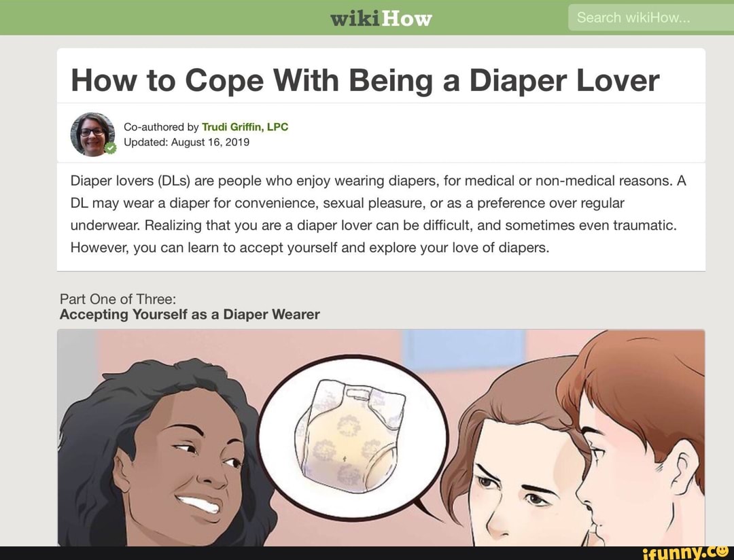This screenshot has width=734, height=560.
Task: Click the green verified checkmark badge
Action: 111,148
